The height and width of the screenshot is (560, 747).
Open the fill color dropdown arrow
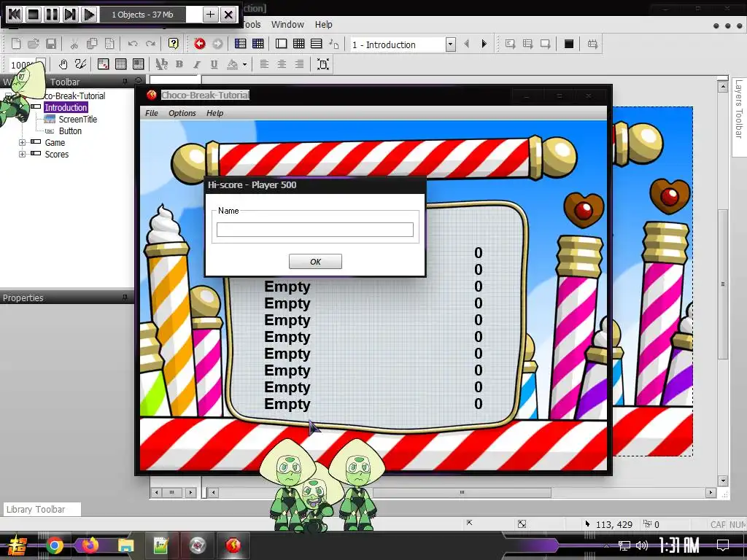pyautogui.click(x=244, y=64)
